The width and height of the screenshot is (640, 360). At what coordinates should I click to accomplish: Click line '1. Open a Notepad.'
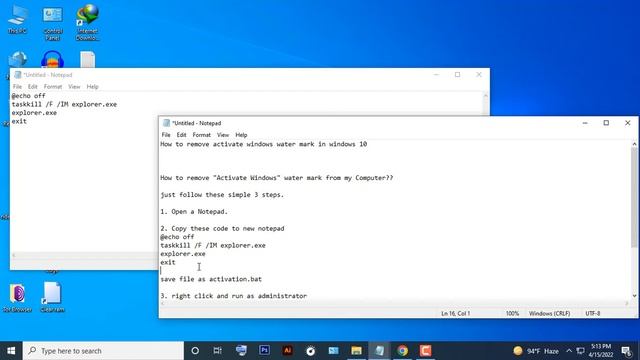tap(194, 211)
